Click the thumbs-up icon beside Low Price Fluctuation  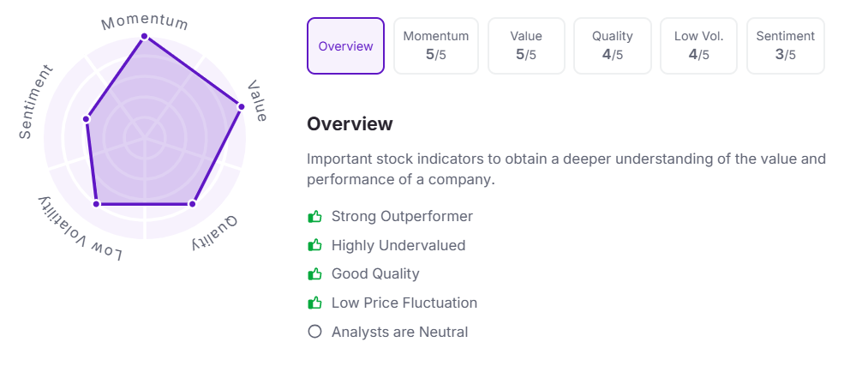pyautogui.click(x=314, y=303)
